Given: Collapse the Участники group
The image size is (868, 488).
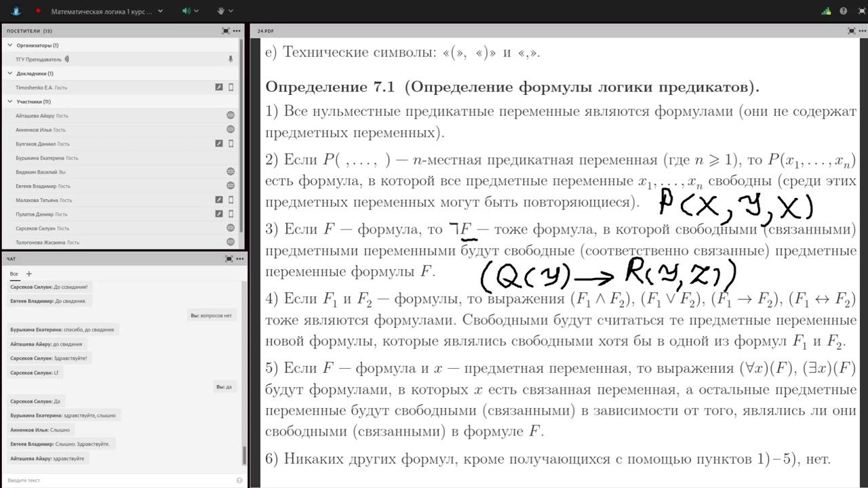Looking at the screenshot, I should click(x=10, y=102).
